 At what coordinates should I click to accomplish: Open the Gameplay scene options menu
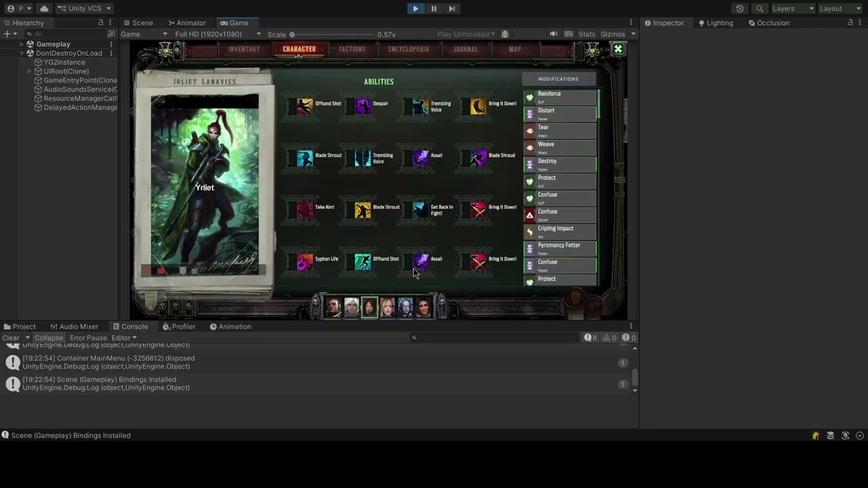111,44
